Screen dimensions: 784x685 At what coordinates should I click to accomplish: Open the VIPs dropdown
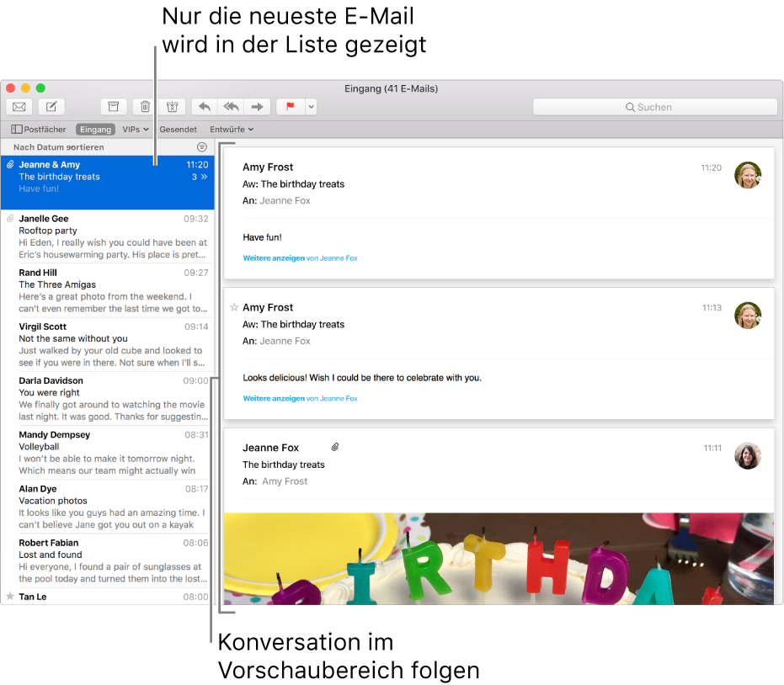click(x=135, y=129)
